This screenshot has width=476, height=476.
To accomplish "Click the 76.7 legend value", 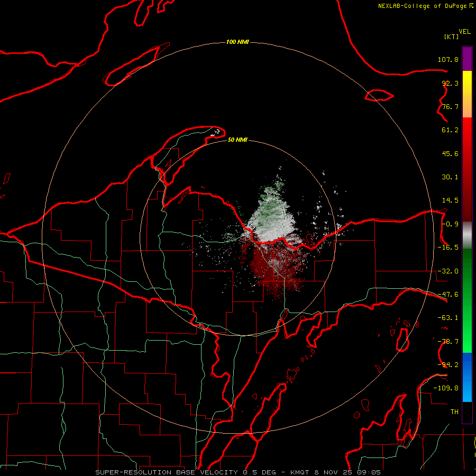I will 450,106.
